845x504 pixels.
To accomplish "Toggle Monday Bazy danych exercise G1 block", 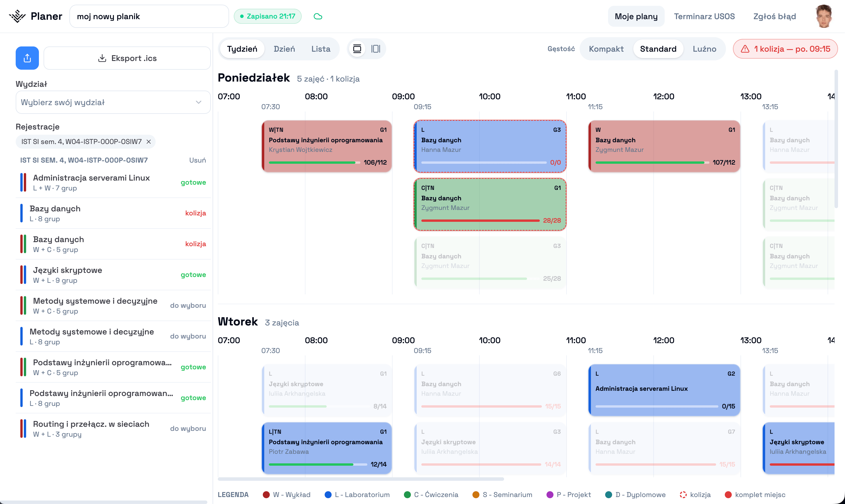I will tap(490, 204).
